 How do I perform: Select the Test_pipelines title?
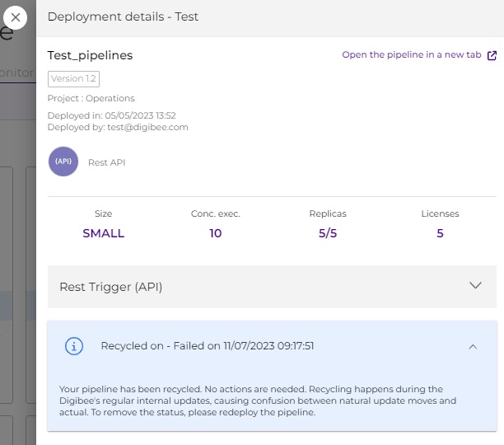coord(90,55)
